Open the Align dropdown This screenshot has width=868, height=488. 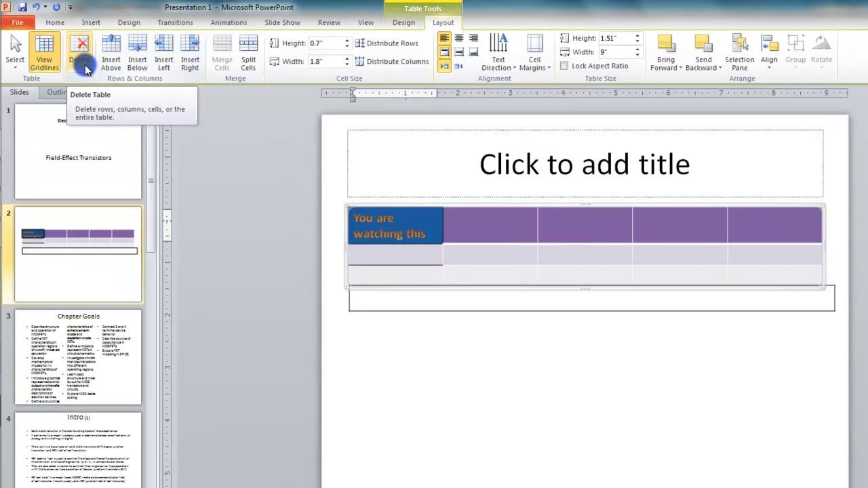tap(769, 53)
